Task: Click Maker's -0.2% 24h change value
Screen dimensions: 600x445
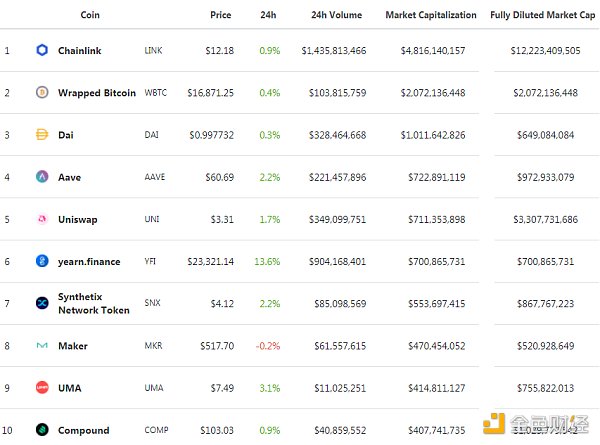Action: coord(268,346)
